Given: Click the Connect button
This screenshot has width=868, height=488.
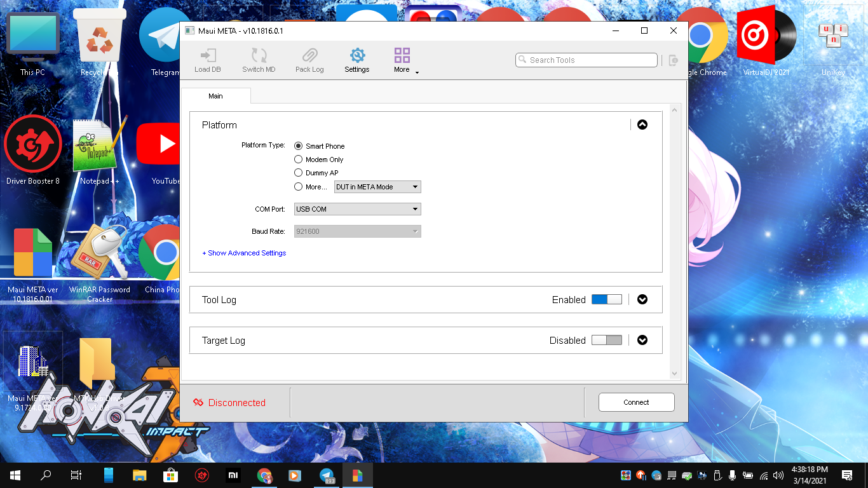Looking at the screenshot, I should (636, 402).
